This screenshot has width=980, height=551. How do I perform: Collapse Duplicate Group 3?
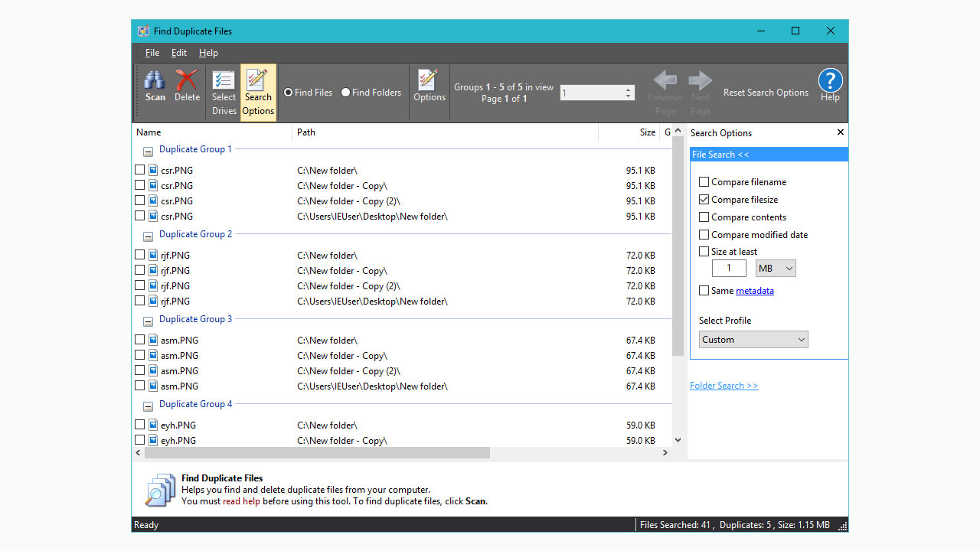pyautogui.click(x=148, y=322)
